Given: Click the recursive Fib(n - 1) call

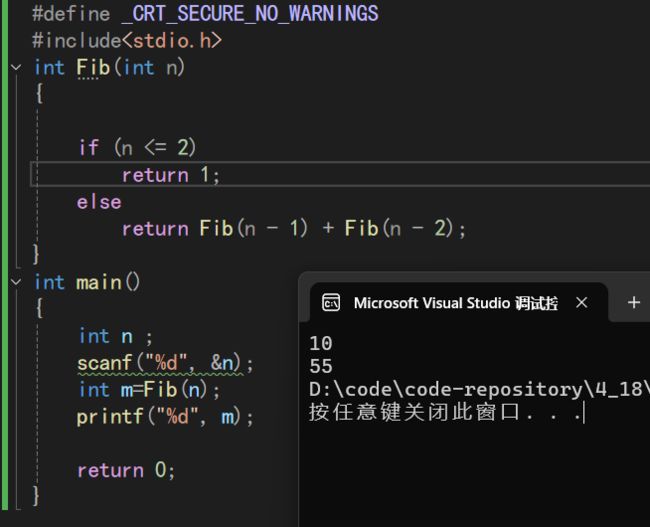Looking at the screenshot, I should point(254,228).
